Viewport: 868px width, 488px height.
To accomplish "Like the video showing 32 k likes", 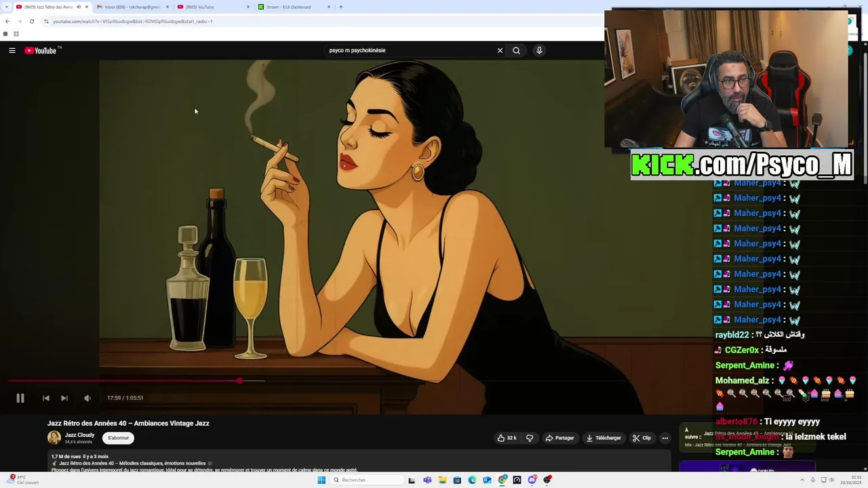I will tap(507, 438).
